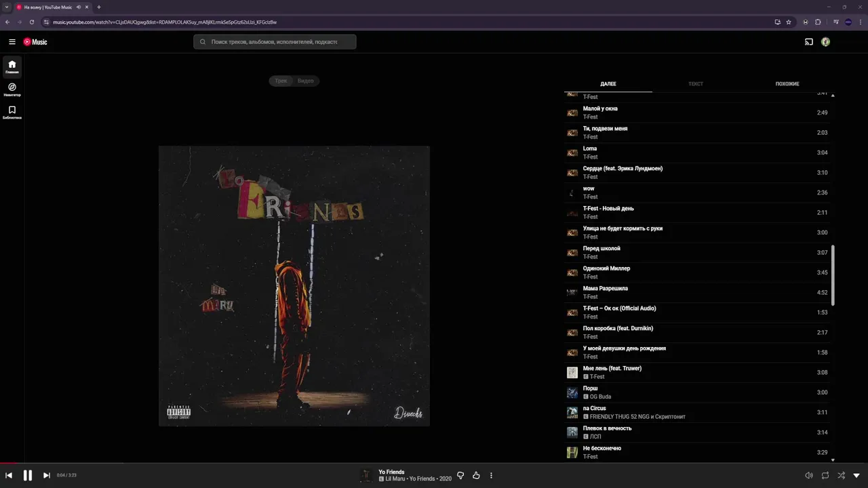The width and height of the screenshot is (868, 488).
Task: Bookmark this page with star icon
Action: [789, 22]
